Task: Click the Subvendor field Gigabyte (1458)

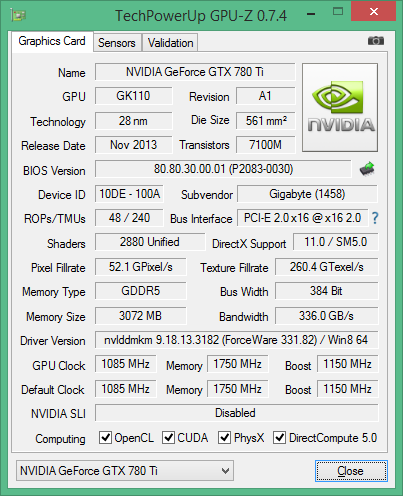Action: click(307, 194)
